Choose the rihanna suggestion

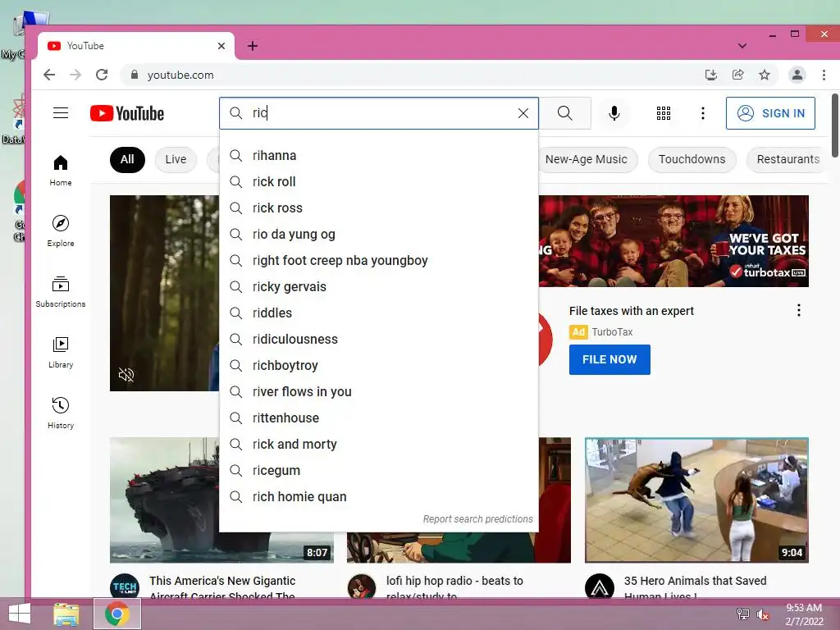point(378,155)
